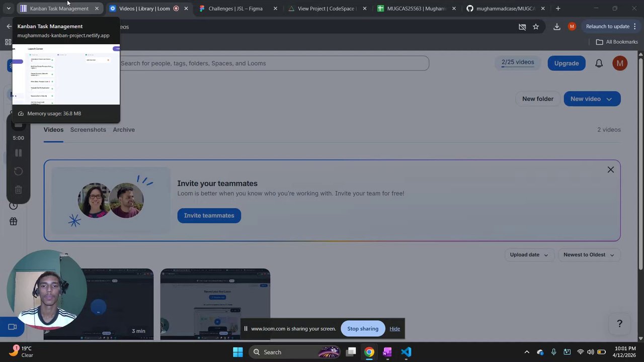Screen dimensions: 644x362
Task: Delete the current Loom recording
Action: pyautogui.click(x=18, y=190)
